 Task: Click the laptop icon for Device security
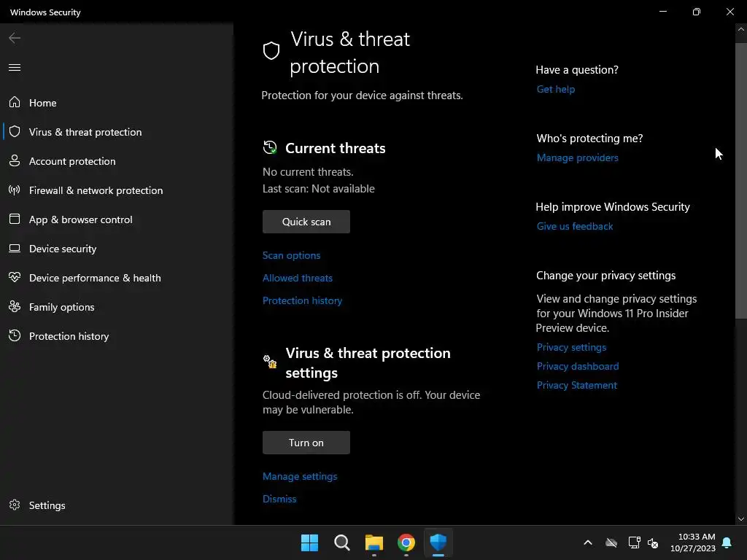coord(15,248)
